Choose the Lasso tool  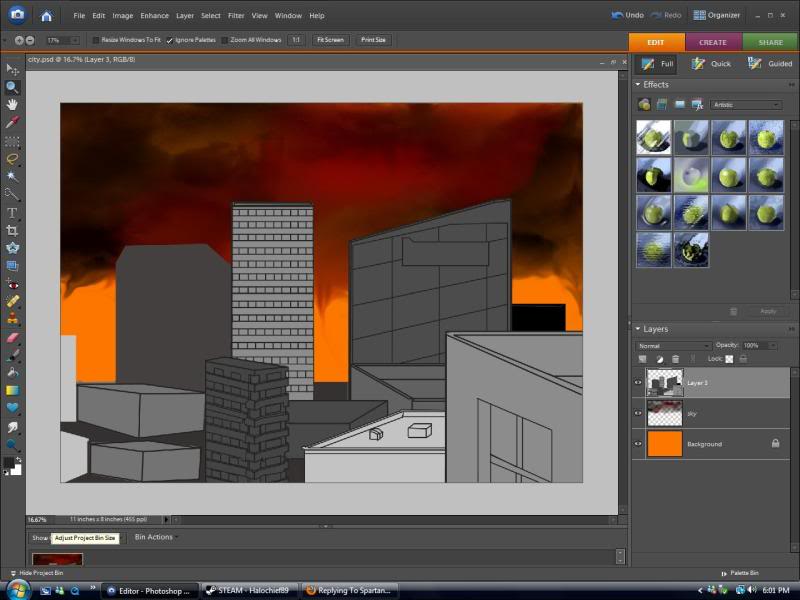12,159
